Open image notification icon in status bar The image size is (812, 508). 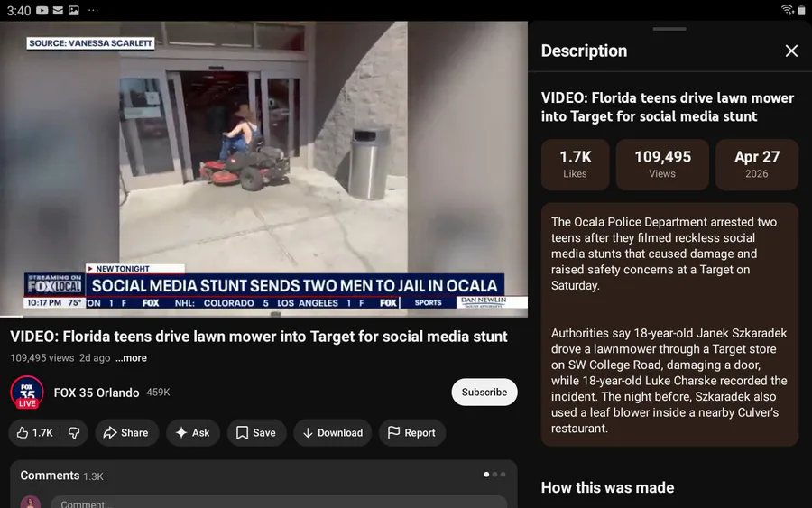point(74,10)
